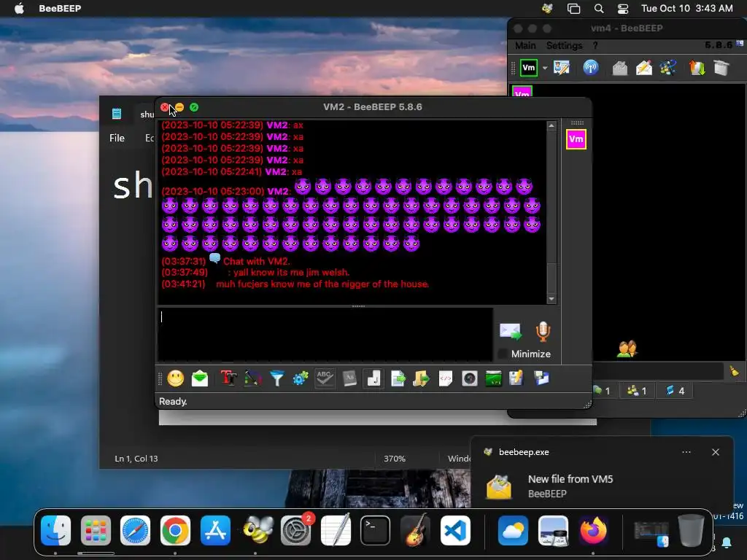Select the Vm user avatar in chat sidebar
This screenshot has width=747, height=560.
coord(576,139)
